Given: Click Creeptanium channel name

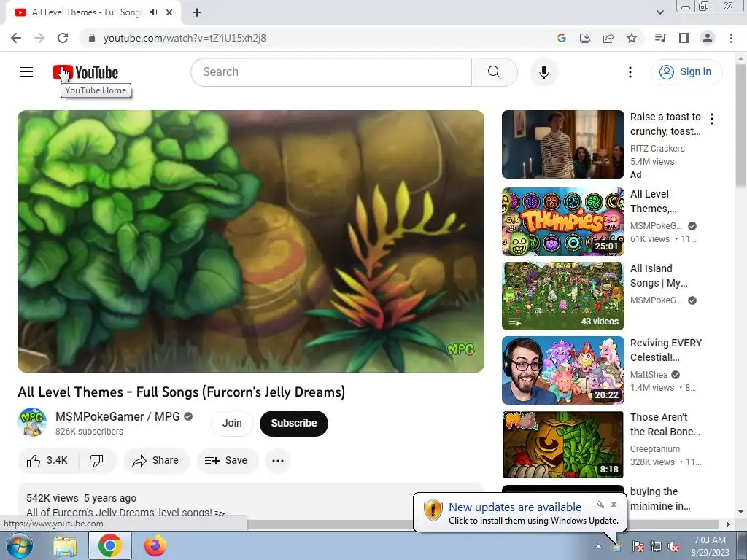Looking at the screenshot, I should point(655,449).
